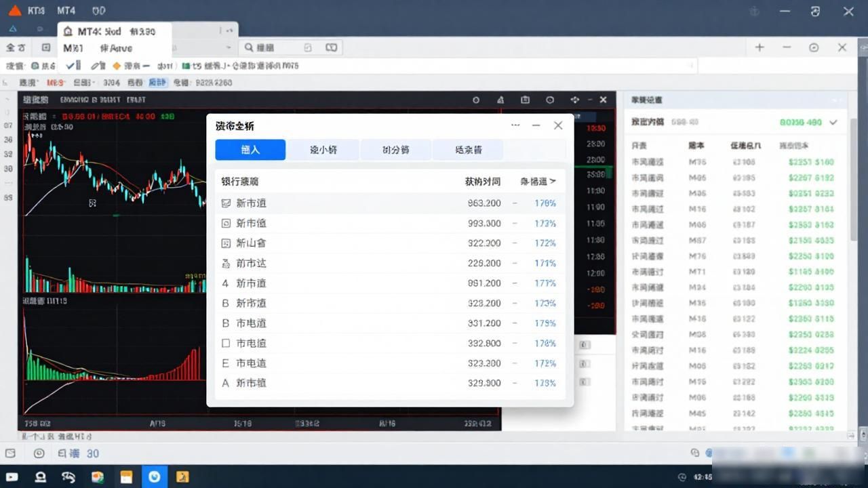Viewport: 868px width, 488px height.
Task: Click the calendar icon in chart header
Action: click(x=525, y=100)
